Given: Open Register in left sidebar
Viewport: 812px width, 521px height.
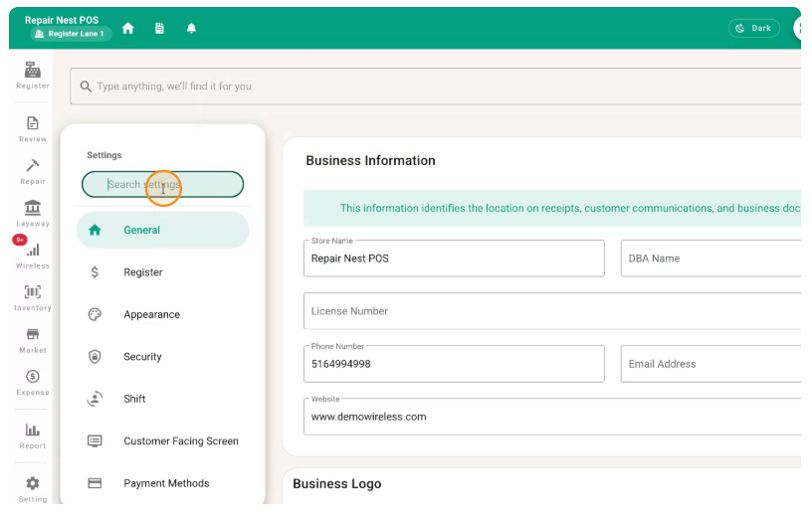Looking at the screenshot, I should click(x=33, y=76).
